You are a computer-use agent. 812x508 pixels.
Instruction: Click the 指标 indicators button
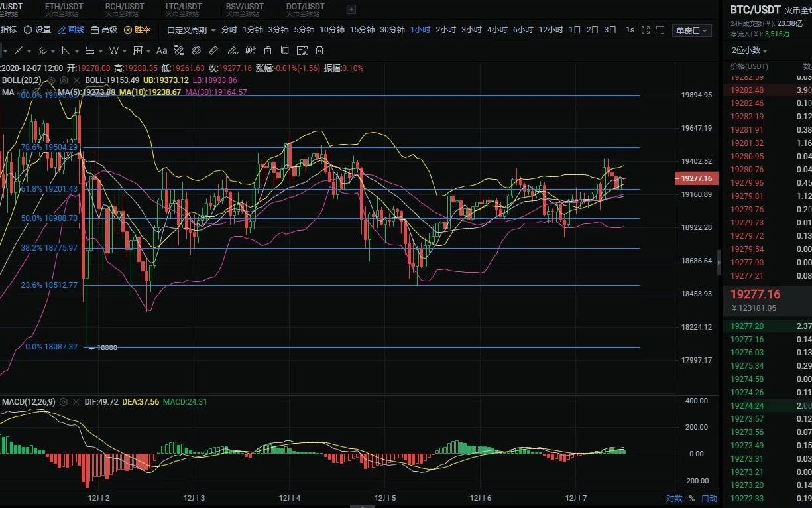[9, 30]
